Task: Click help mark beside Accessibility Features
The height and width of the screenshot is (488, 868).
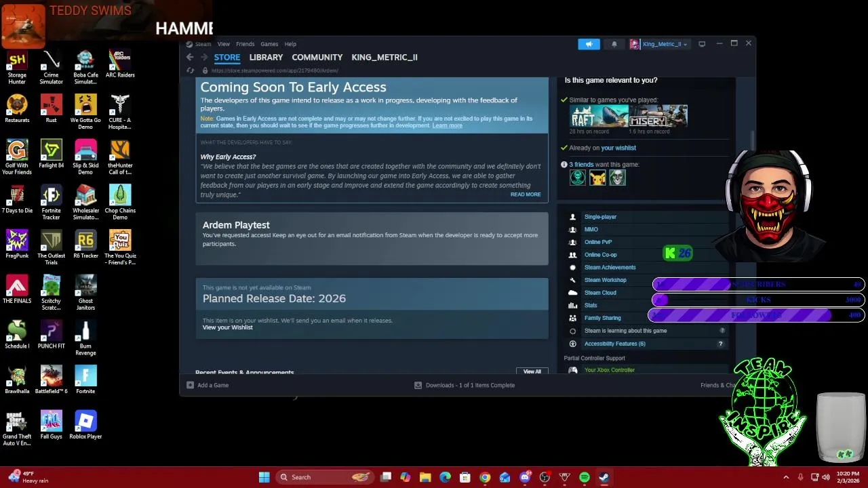Action: tap(721, 344)
